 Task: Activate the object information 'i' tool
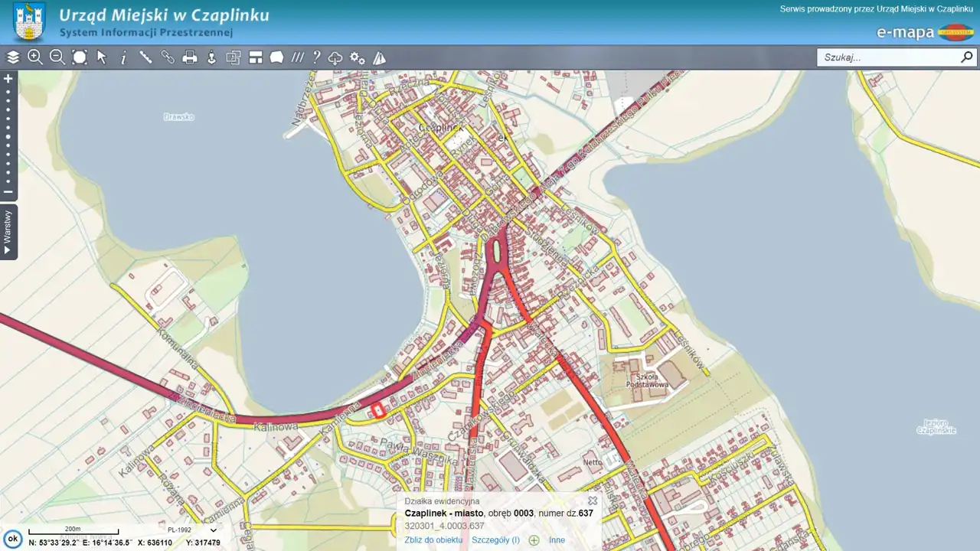coord(123,58)
